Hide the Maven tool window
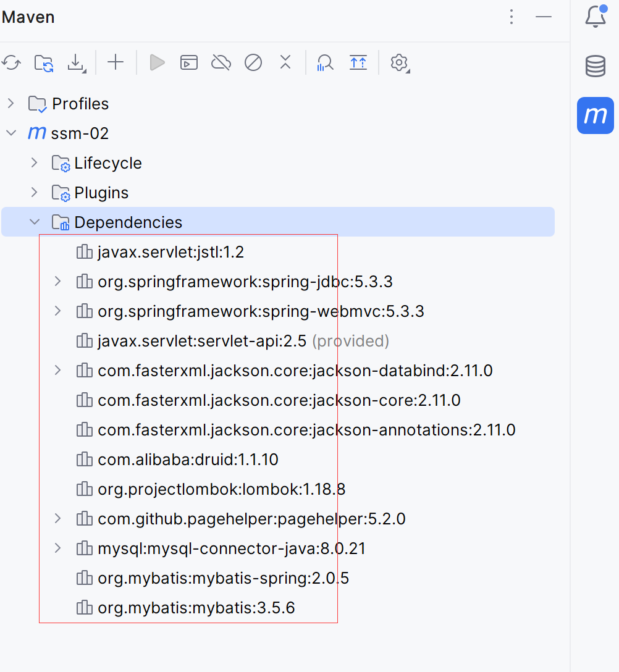This screenshot has width=619, height=672. click(544, 17)
